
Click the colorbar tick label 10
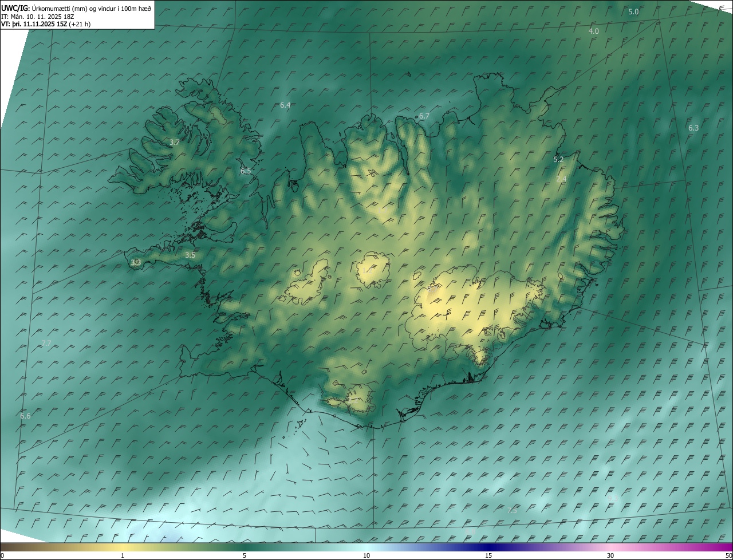[x=366, y=555]
